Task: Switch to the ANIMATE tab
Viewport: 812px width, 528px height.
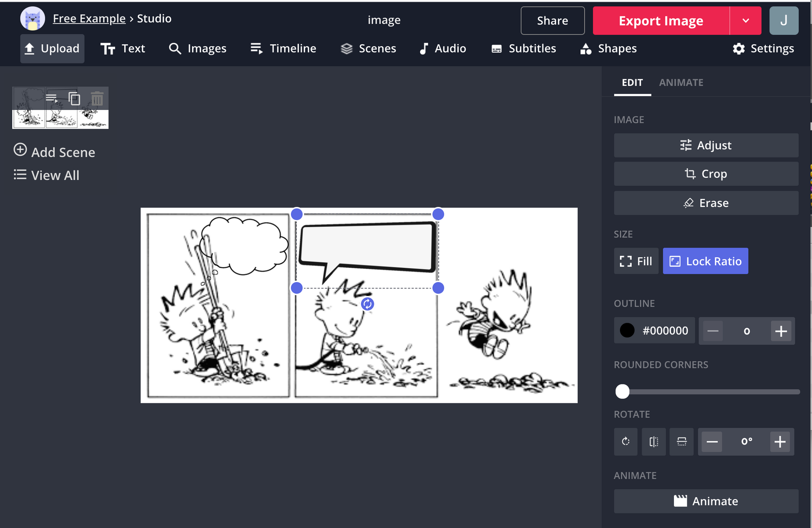Action: 681,82
